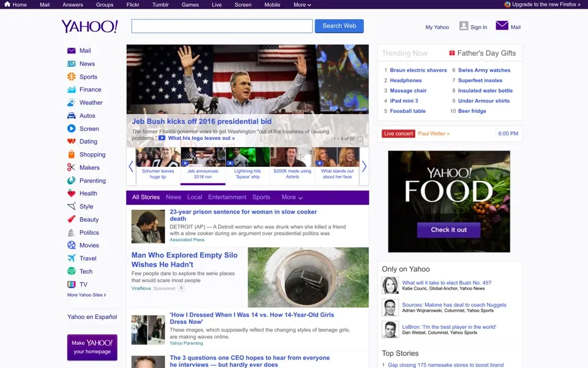The height and width of the screenshot is (368, 588).
Task: Switch to the Entertainment stories tab
Action: click(227, 197)
